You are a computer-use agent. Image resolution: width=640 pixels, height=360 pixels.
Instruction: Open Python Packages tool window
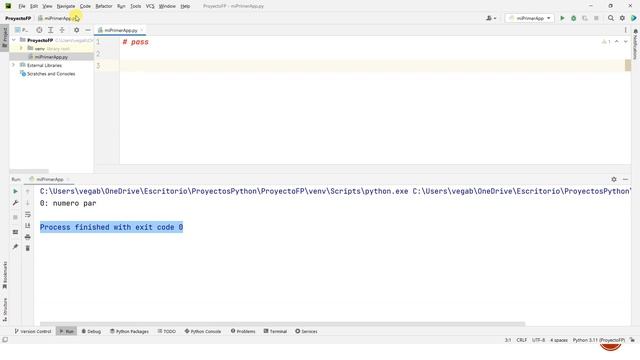[129, 331]
